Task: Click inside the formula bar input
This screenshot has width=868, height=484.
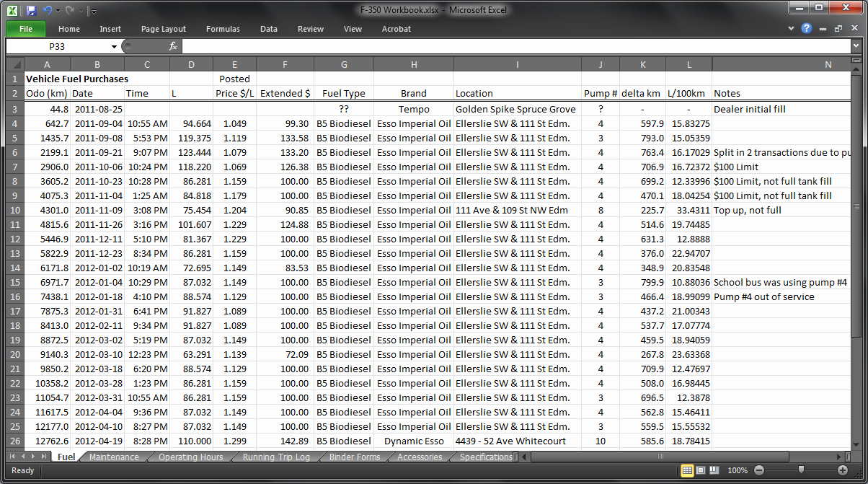Action: click(516, 46)
